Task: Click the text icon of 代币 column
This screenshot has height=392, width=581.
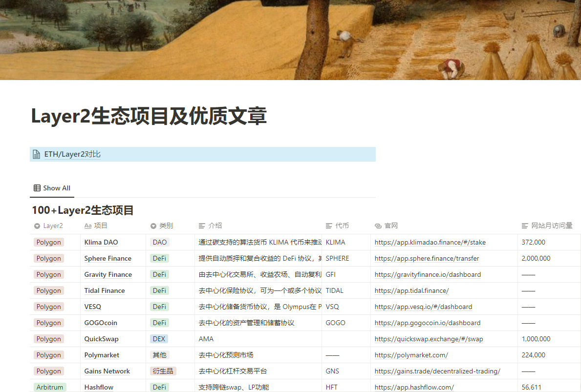Action: (329, 226)
